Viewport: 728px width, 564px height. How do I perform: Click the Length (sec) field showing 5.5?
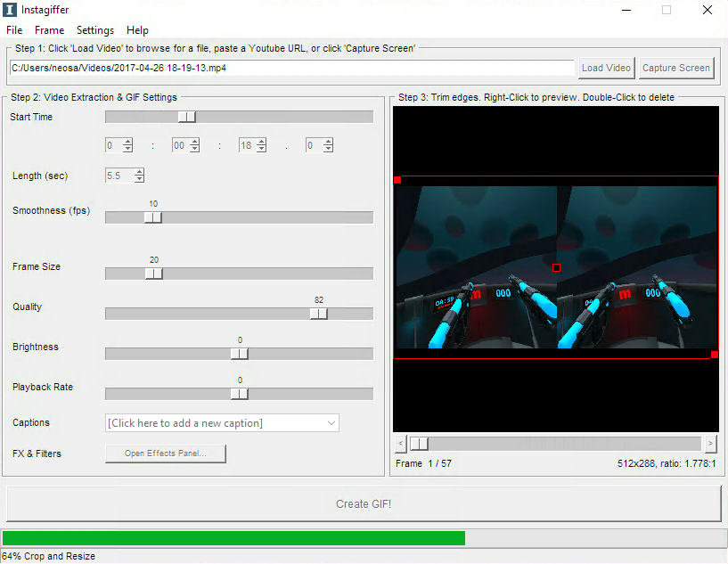tap(119, 176)
